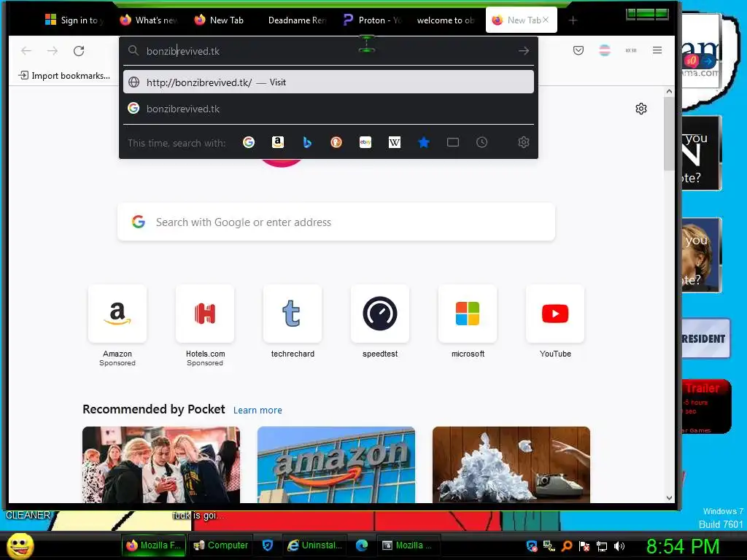This screenshot has height=560, width=747.
Task: Click the page scrollbar up arrow
Action: (x=669, y=91)
